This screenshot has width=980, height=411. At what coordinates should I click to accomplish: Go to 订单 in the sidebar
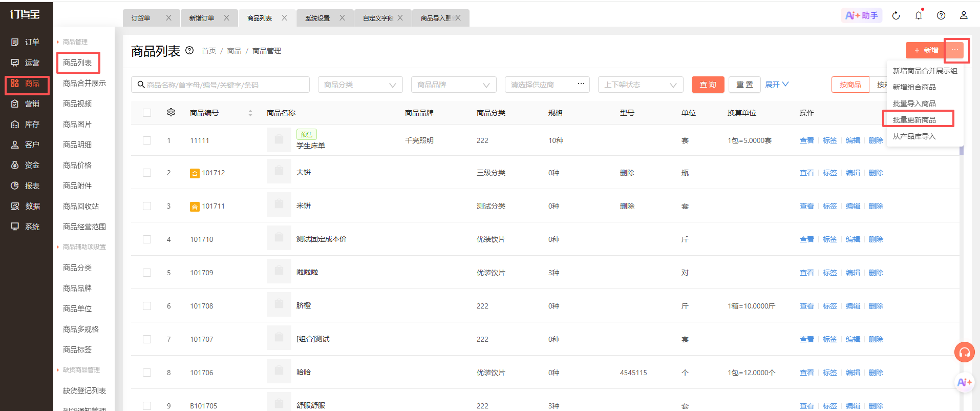[25, 42]
